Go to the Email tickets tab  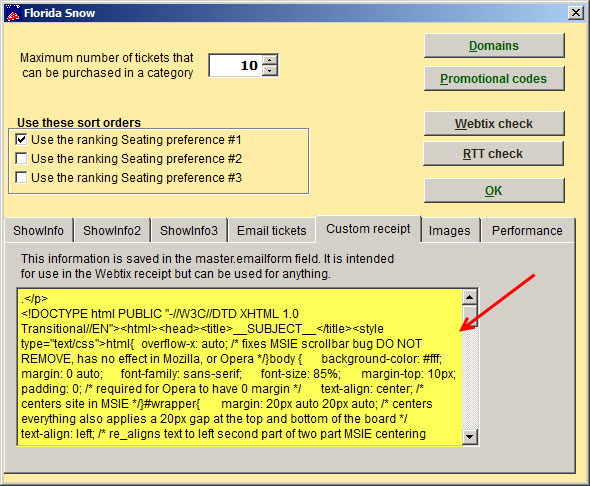coord(272,230)
